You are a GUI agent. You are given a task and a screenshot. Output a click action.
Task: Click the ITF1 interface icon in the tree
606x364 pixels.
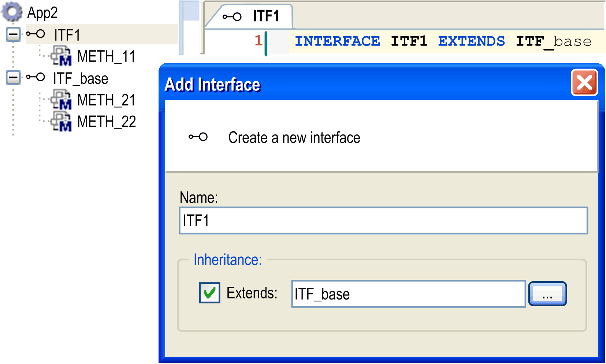coord(36,34)
